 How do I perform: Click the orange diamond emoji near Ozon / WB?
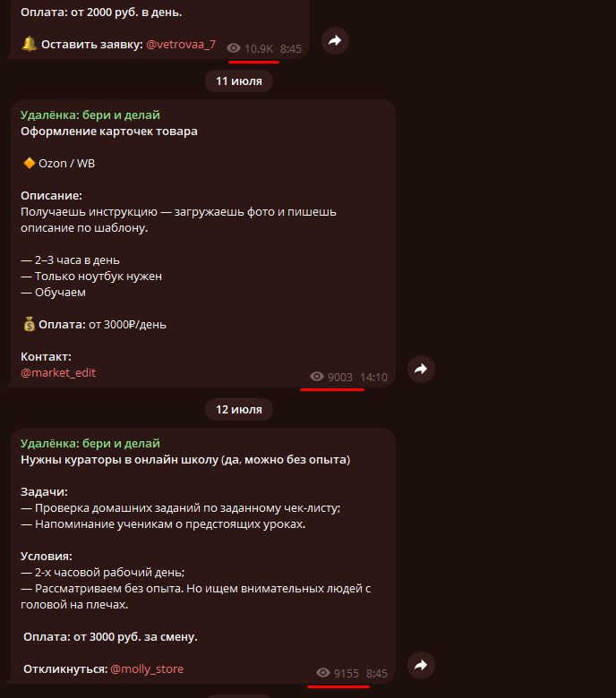[29, 164]
